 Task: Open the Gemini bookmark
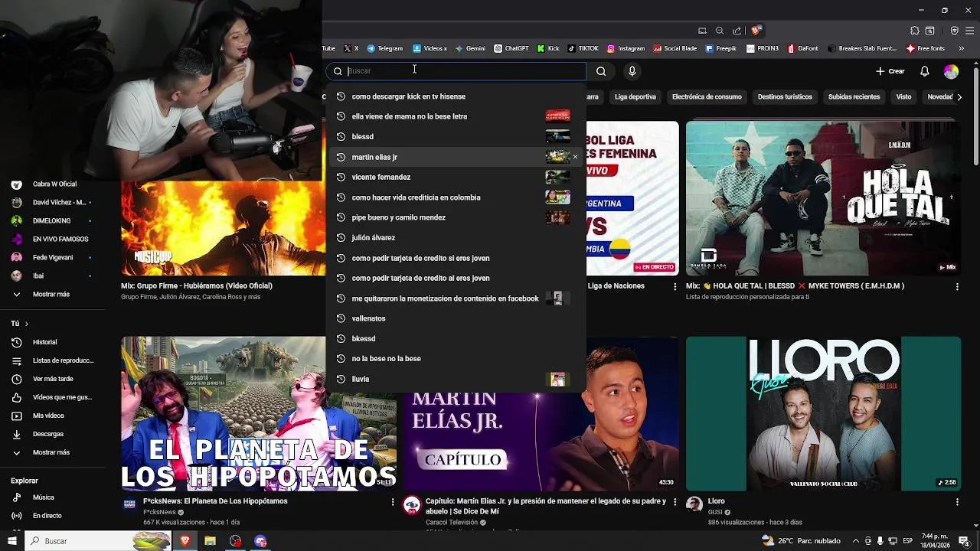(x=470, y=48)
